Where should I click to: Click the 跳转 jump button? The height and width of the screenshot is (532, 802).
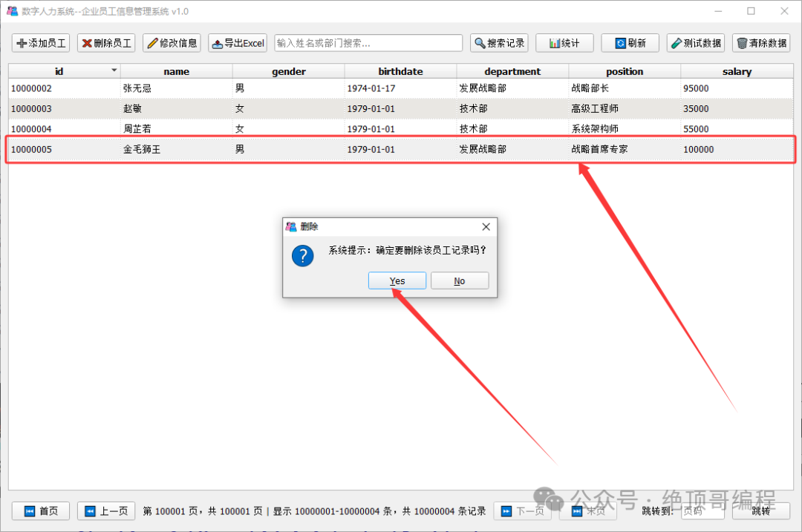(761, 511)
